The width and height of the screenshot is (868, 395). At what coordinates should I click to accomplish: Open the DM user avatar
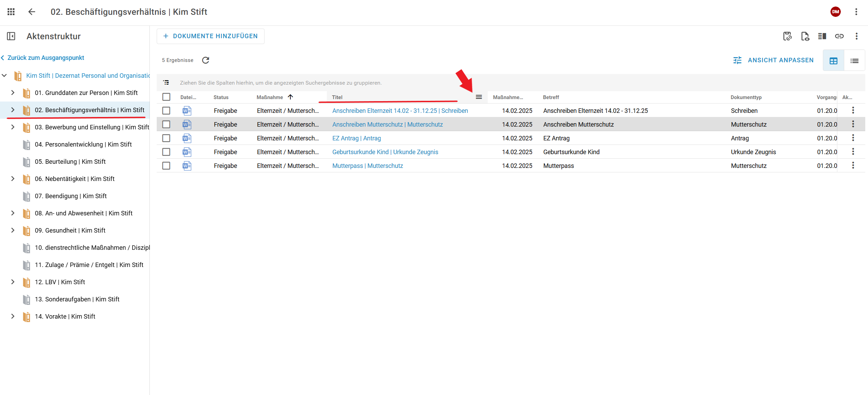tap(835, 12)
